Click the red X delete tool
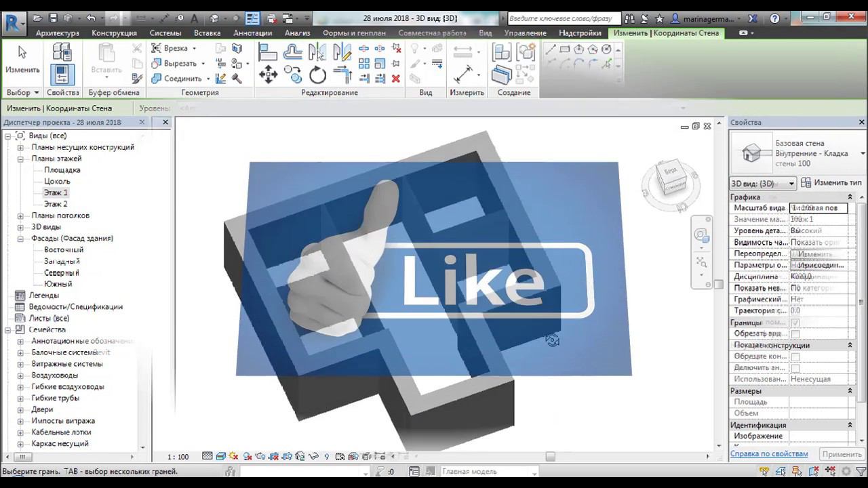Image resolution: width=868 pixels, height=488 pixels. [x=396, y=79]
